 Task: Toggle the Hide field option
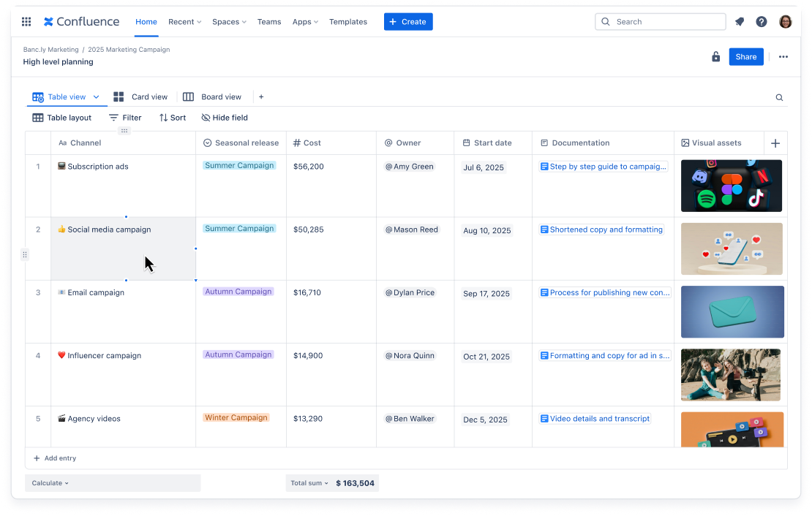click(225, 118)
